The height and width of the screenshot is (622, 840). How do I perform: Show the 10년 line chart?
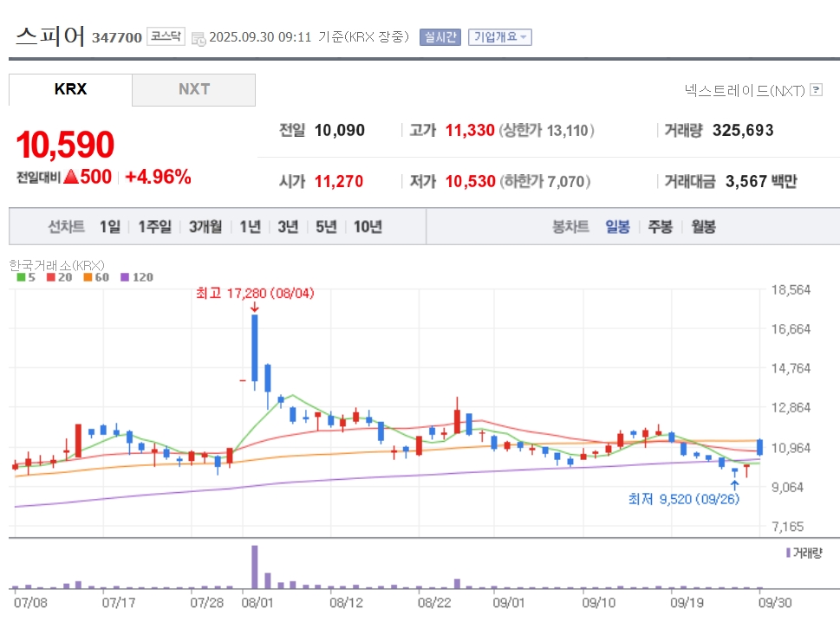coord(368,226)
